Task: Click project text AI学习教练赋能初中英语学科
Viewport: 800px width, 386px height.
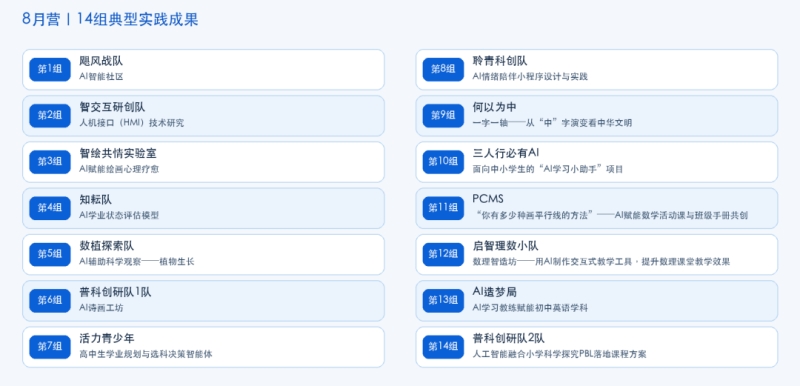Action: [x=530, y=308]
